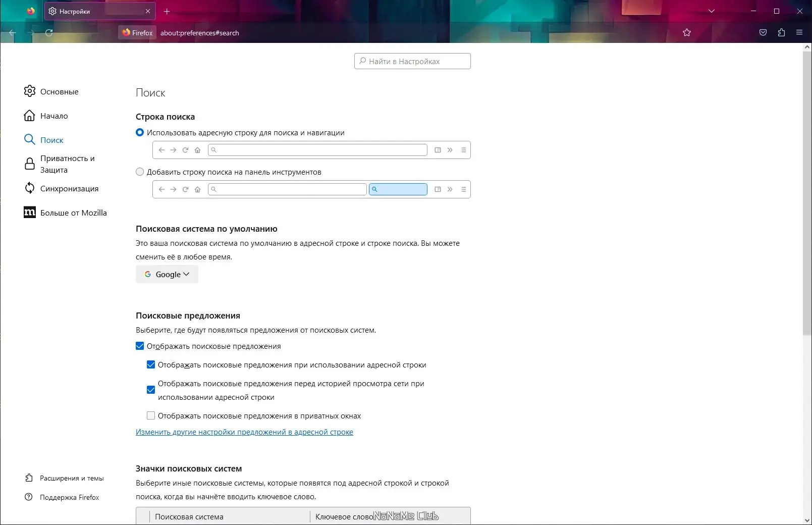
Task: Maximize the Firefox window
Action: tap(777, 11)
